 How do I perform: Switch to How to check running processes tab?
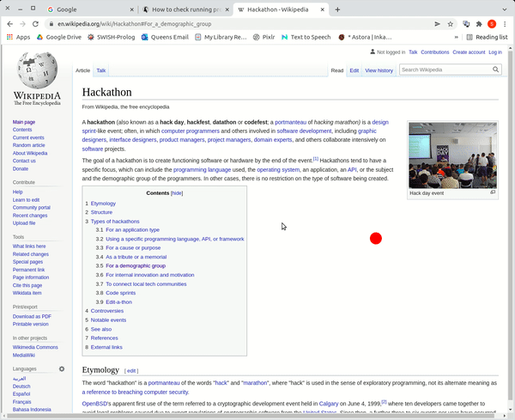point(186,9)
